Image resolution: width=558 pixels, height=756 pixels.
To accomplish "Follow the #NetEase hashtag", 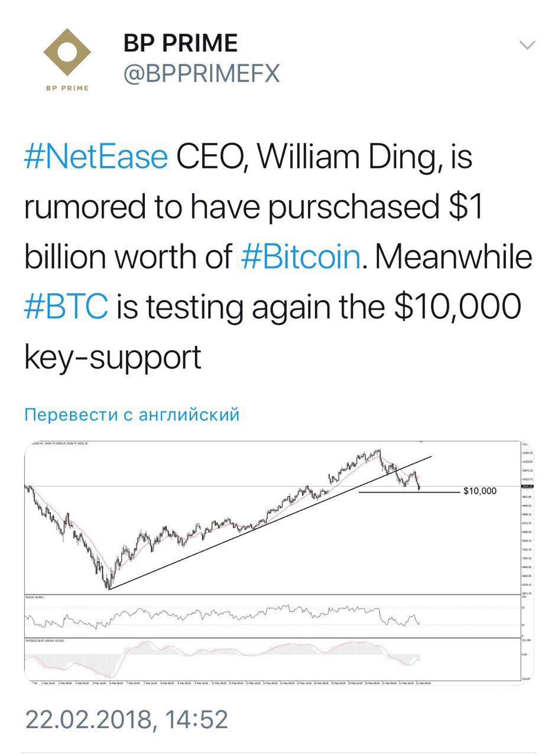I will 96,158.
